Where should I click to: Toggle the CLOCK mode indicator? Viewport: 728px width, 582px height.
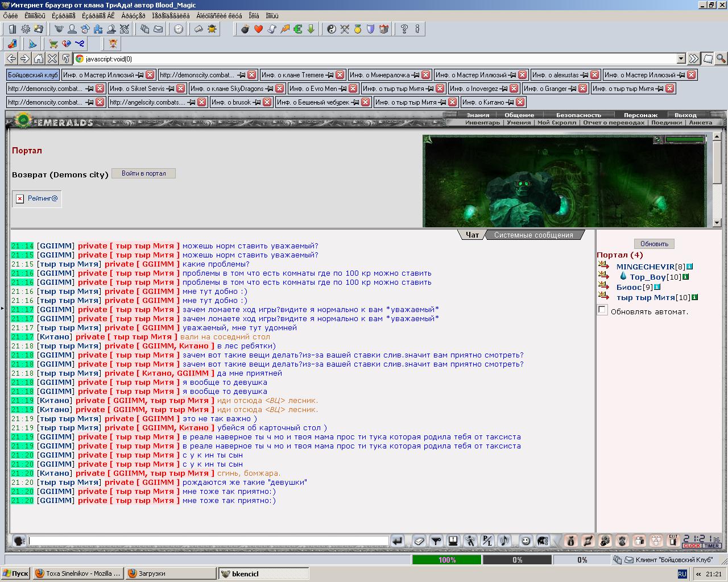point(692,546)
